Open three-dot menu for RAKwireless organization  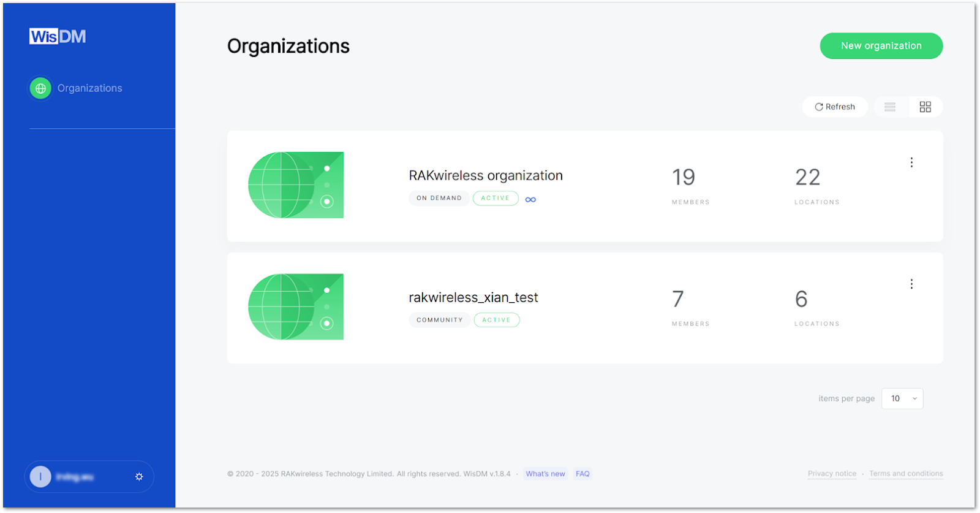click(x=911, y=162)
